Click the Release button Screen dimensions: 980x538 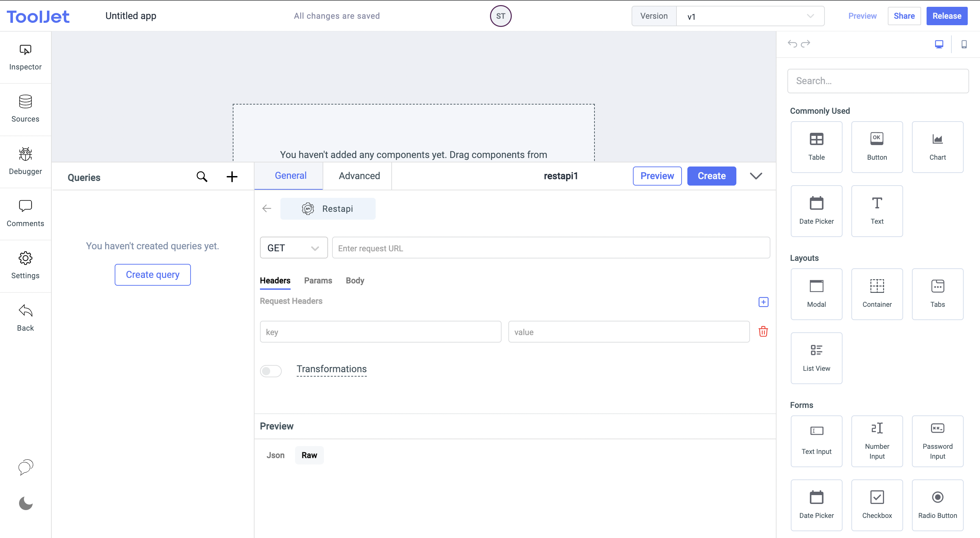[x=947, y=16]
